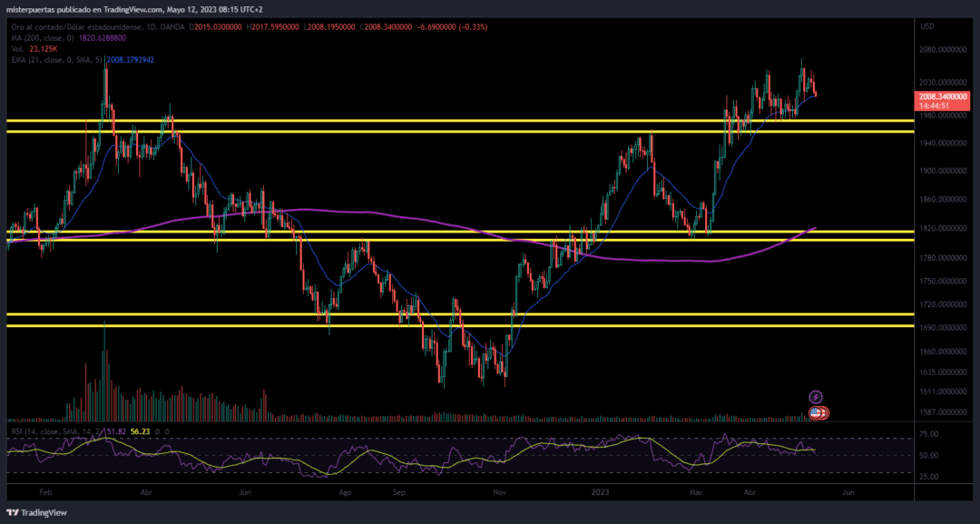Click the 2023 label on the time axis
Viewport: 980px width, 524px height.
[x=601, y=491]
